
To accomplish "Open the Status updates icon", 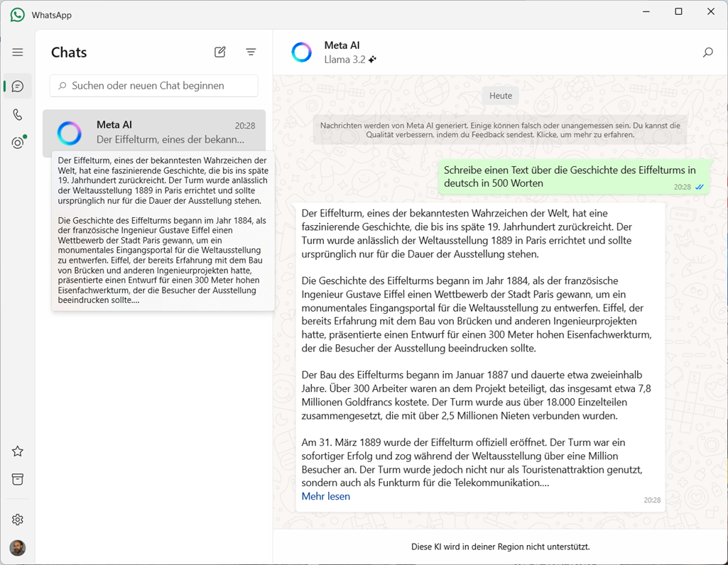I will pos(18,143).
